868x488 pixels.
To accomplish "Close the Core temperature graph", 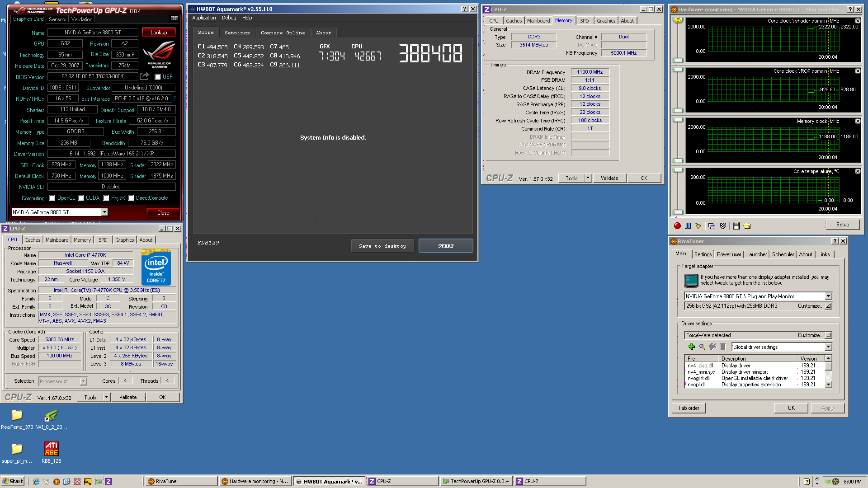I will click(x=858, y=171).
